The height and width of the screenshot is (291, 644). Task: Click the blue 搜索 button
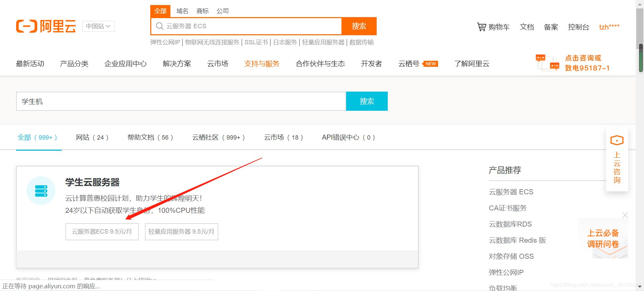pyautogui.click(x=367, y=101)
